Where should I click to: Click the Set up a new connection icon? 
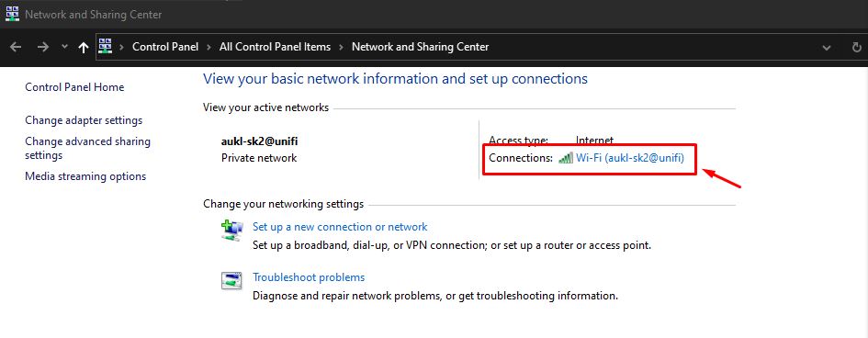click(232, 231)
